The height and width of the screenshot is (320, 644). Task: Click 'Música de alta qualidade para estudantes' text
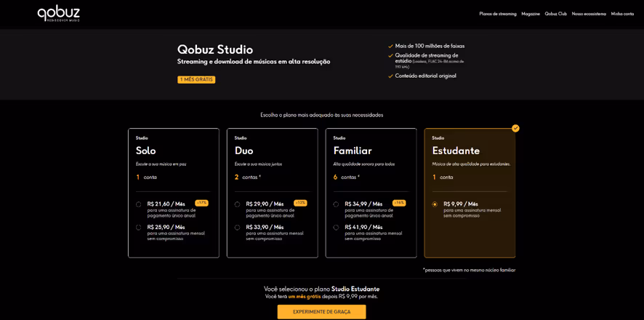pyautogui.click(x=471, y=164)
